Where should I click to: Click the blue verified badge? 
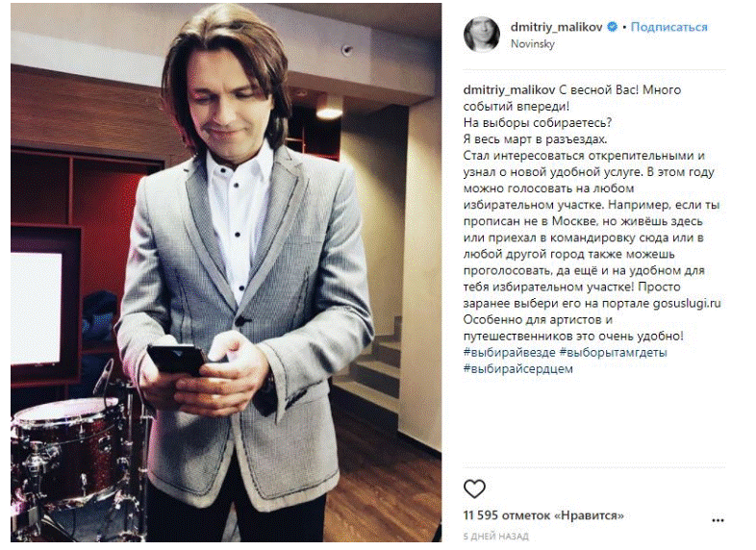[x=613, y=27]
